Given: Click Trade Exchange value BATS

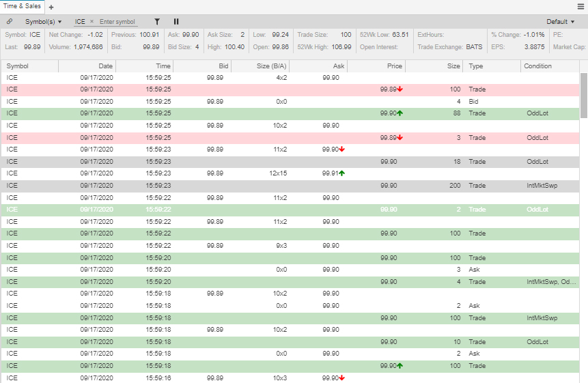Looking at the screenshot, I should tap(474, 47).
